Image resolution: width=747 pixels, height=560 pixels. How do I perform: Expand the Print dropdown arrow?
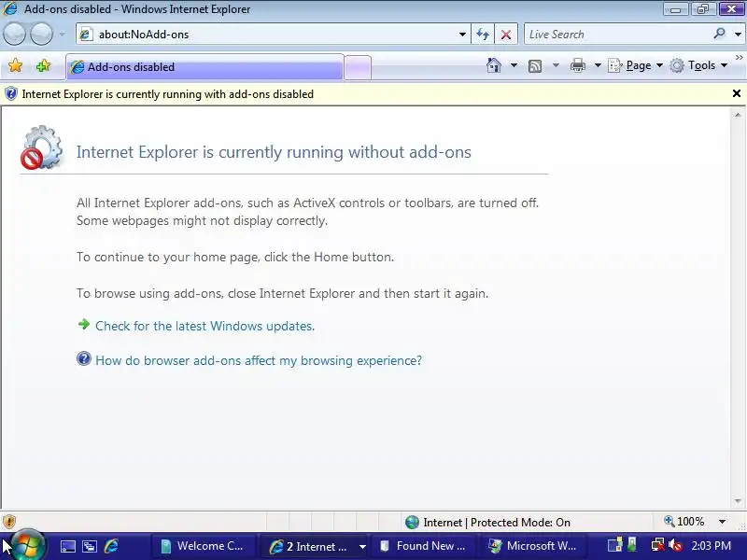598,65
